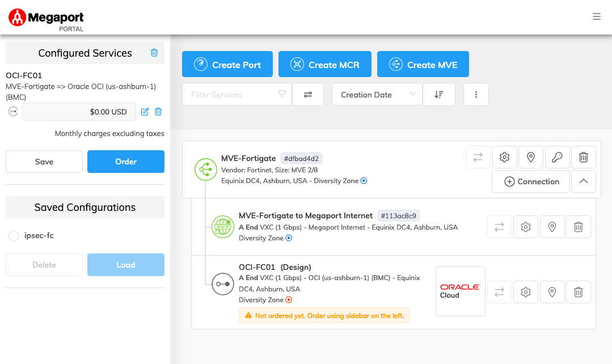Click OCI-FC01 location pin icon

552,292
